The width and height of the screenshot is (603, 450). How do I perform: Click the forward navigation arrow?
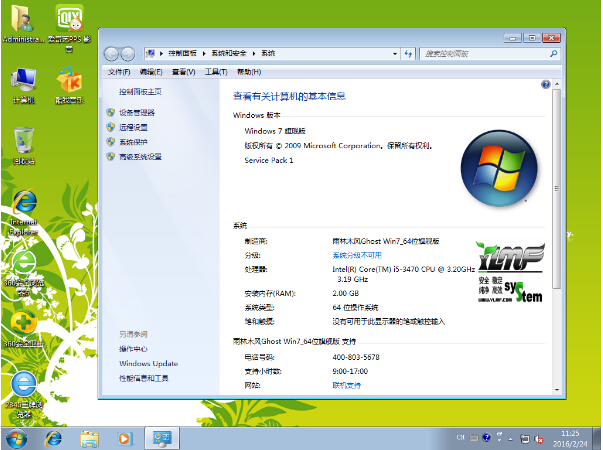tap(128, 54)
